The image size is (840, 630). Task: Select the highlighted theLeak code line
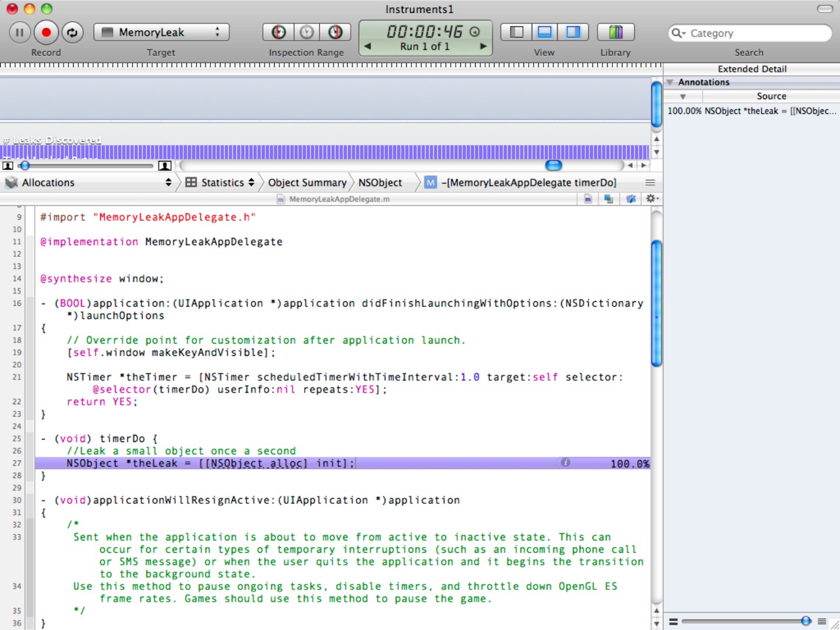click(342, 463)
